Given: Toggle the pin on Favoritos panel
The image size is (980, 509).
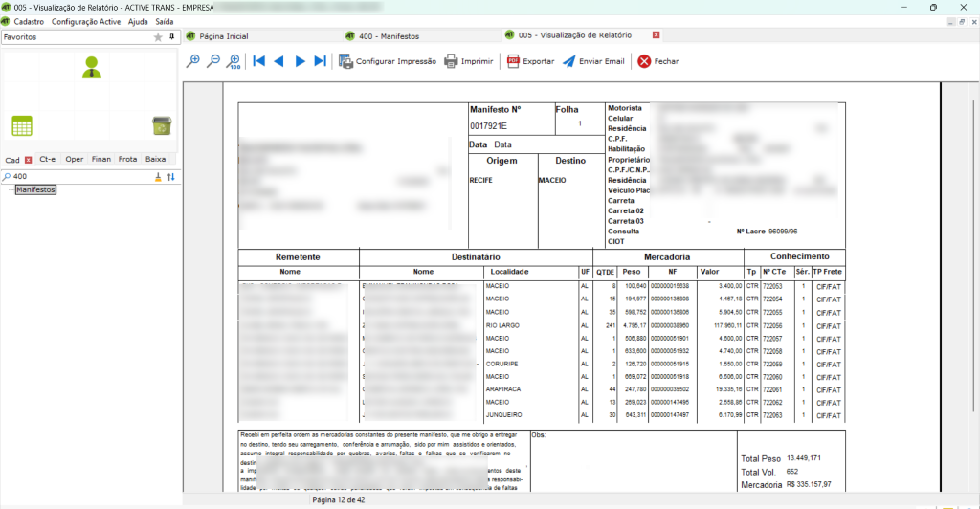Looking at the screenshot, I should coord(172,37).
